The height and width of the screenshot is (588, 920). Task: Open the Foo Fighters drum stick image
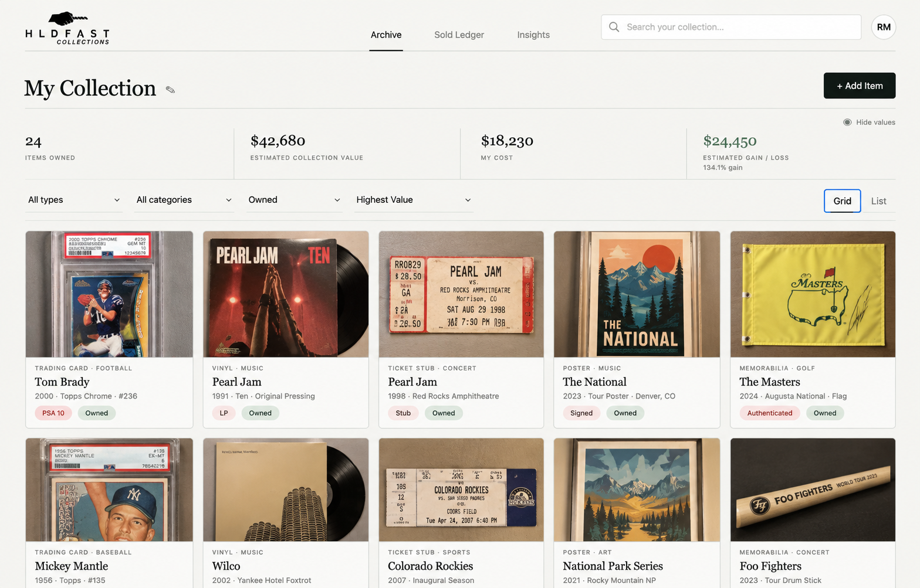tap(813, 490)
